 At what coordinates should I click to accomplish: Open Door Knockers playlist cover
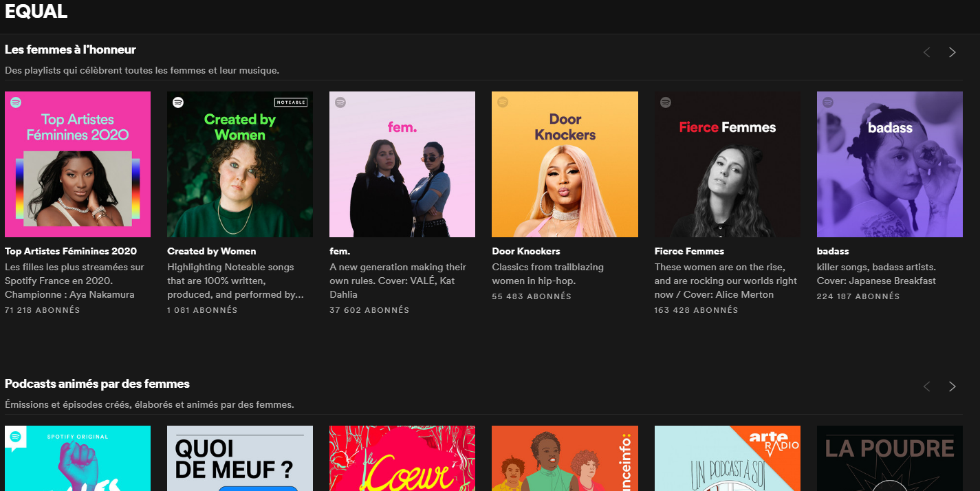pos(565,164)
